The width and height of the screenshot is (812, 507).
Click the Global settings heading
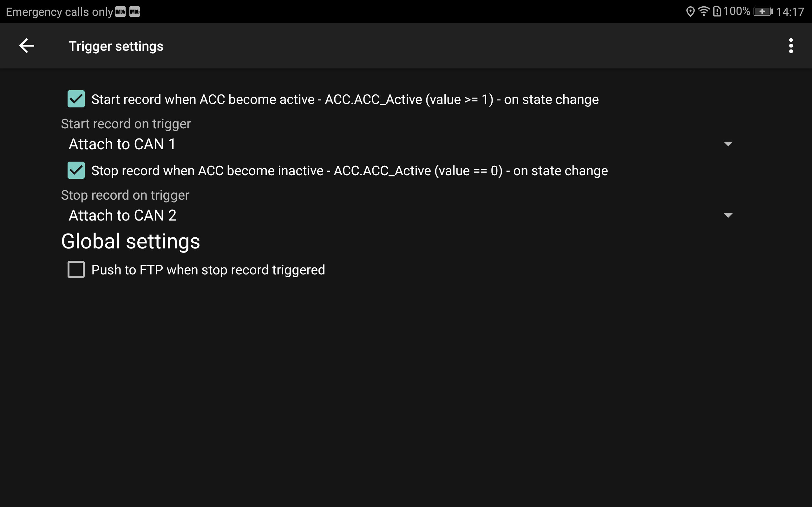click(131, 241)
